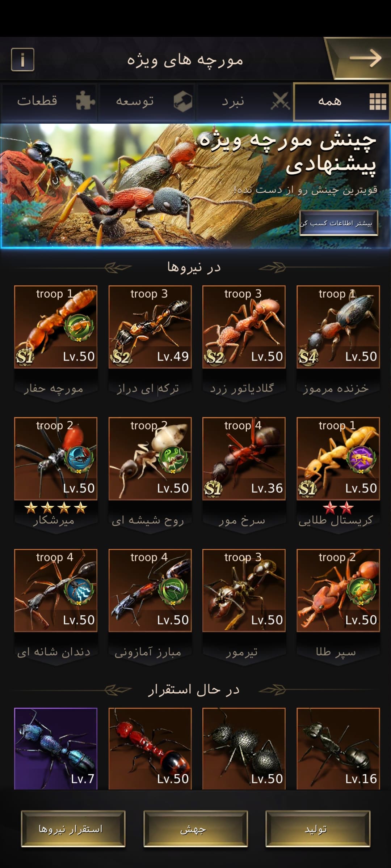Select the همه (All) grid tab
This screenshot has width=391, height=868.
pyautogui.click(x=341, y=102)
